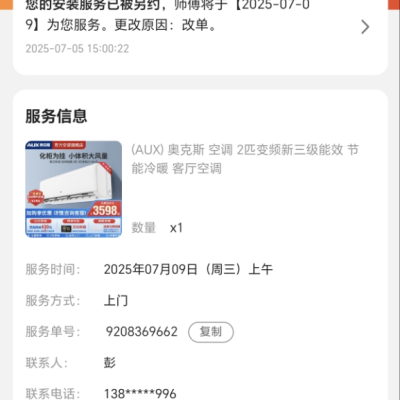Viewport: 400px width, 400px height.
Task: Tap the 上门 service method value
Action: (x=116, y=300)
